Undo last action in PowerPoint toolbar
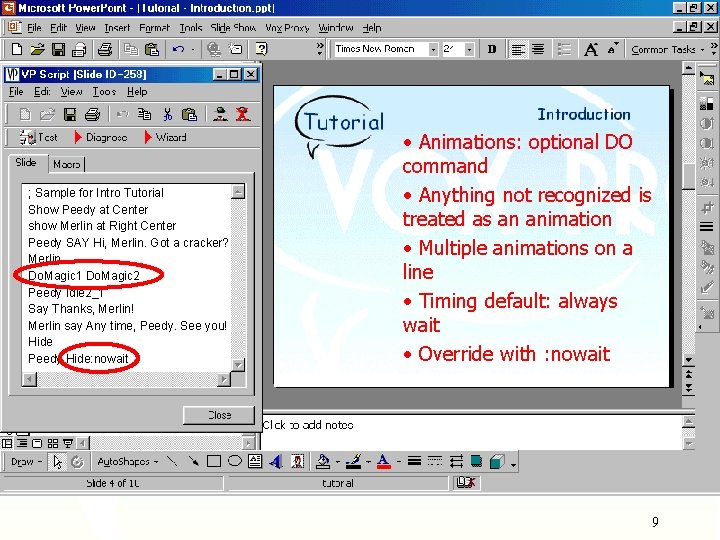 tap(178, 49)
